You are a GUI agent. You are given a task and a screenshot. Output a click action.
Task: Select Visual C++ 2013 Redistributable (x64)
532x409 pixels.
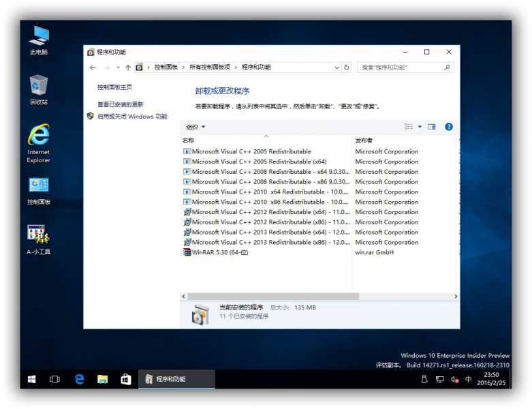(x=266, y=232)
